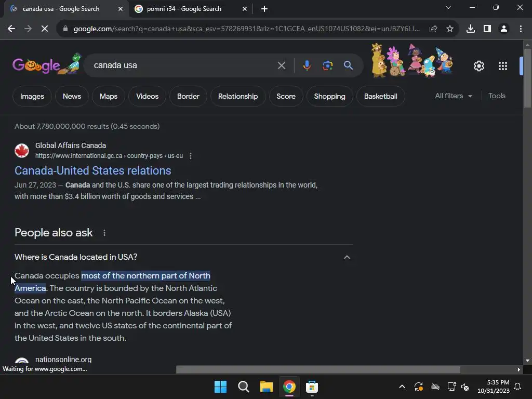
Task: Open search Tools
Action: pos(497,96)
